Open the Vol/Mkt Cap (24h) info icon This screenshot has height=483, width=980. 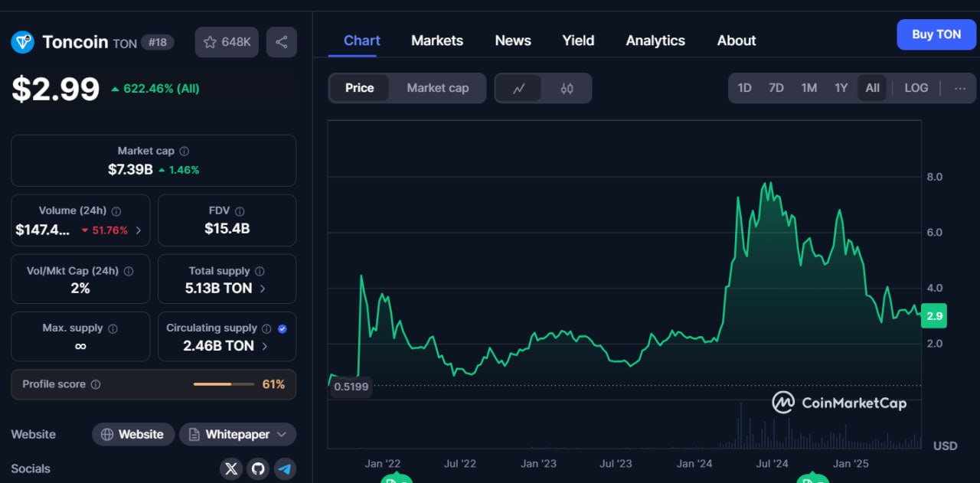click(x=129, y=271)
